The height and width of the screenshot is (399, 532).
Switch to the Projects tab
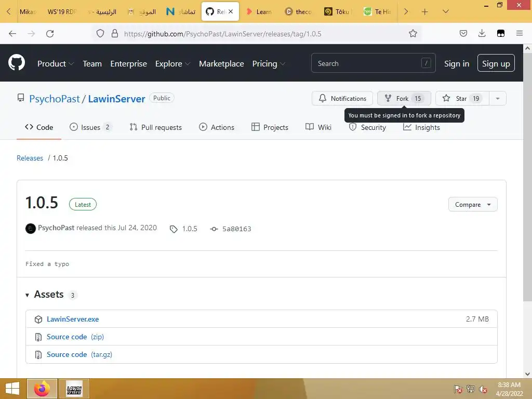point(270,127)
